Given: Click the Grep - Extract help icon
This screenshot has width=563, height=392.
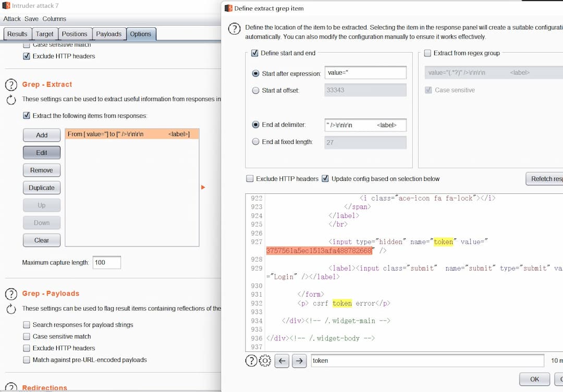Looking at the screenshot, I should pyautogui.click(x=11, y=84).
